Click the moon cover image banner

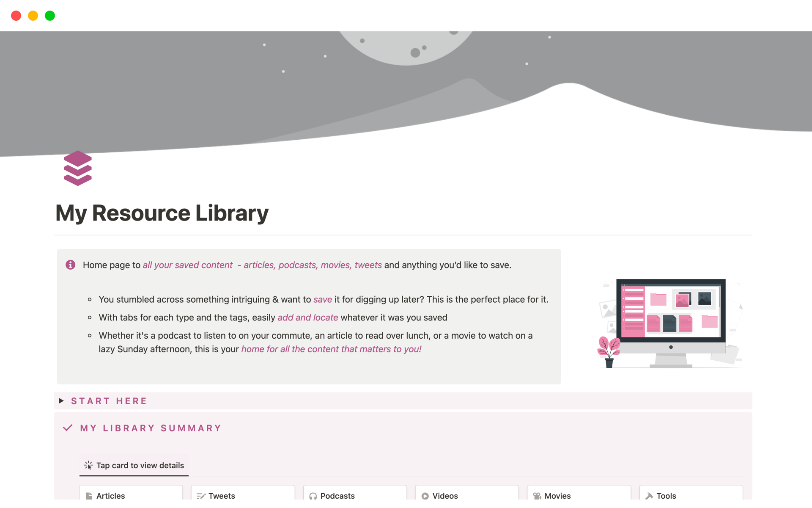tap(406, 85)
